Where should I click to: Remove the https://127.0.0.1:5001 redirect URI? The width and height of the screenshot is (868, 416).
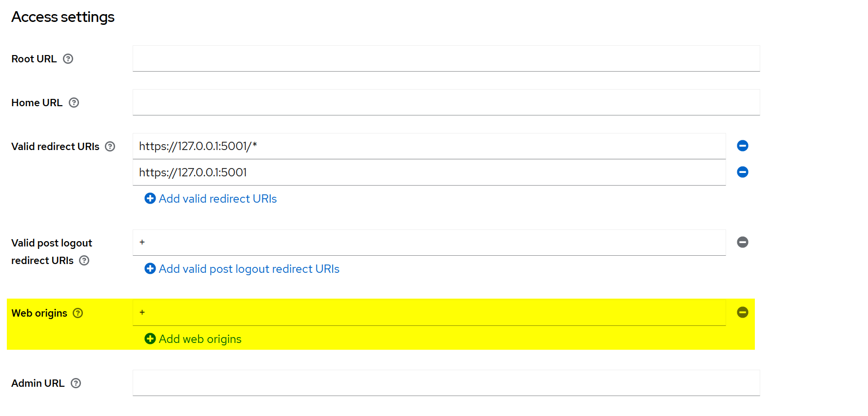742,172
